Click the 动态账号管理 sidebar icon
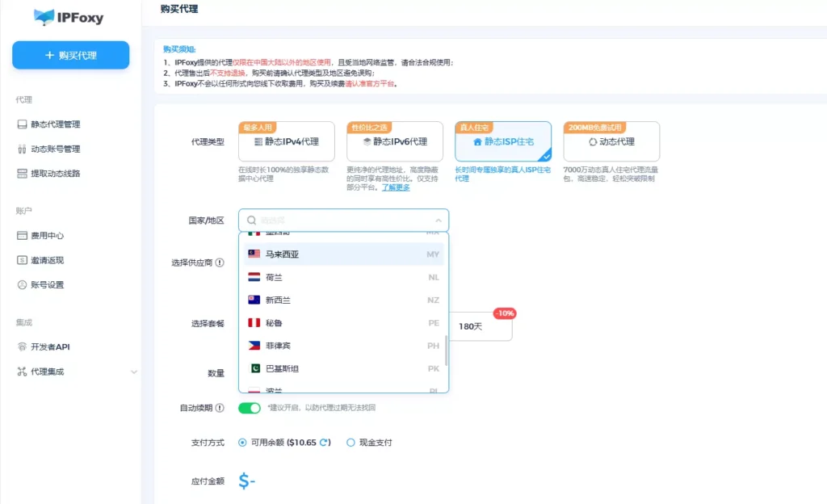827x504 pixels. coord(22,149)
